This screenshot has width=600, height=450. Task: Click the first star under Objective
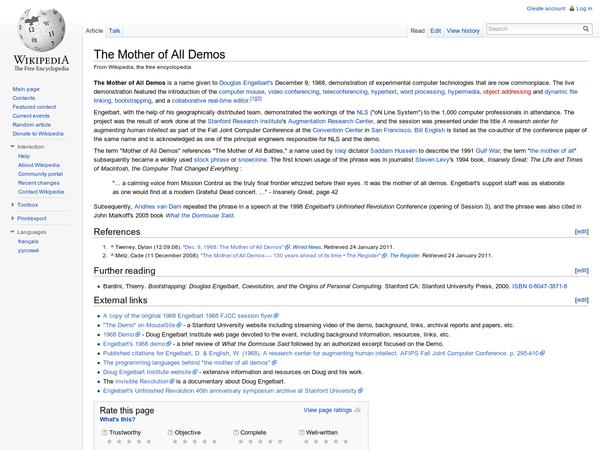175,442
